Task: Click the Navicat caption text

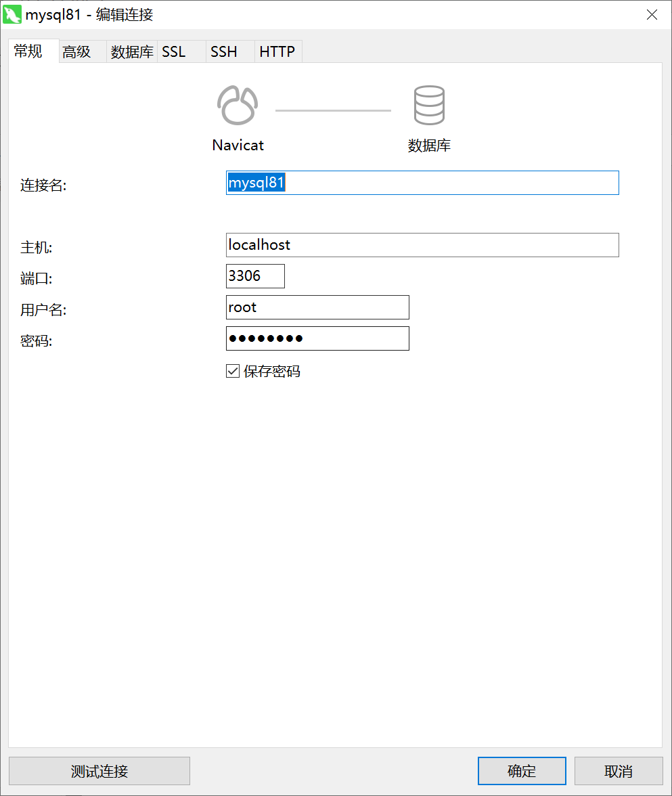Action: click(238, 145)
